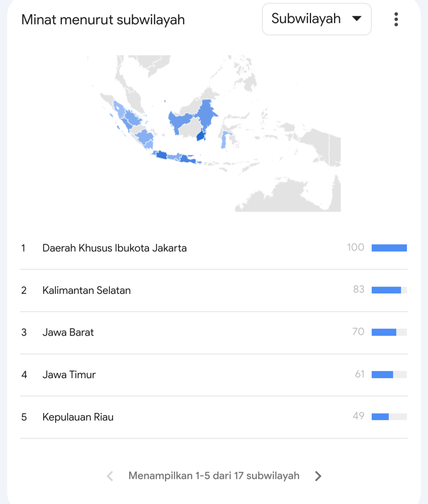Click Jawa Barat's 70 interest bar
The width and height of the screenshot is (428, 504).
coord(389,332)
